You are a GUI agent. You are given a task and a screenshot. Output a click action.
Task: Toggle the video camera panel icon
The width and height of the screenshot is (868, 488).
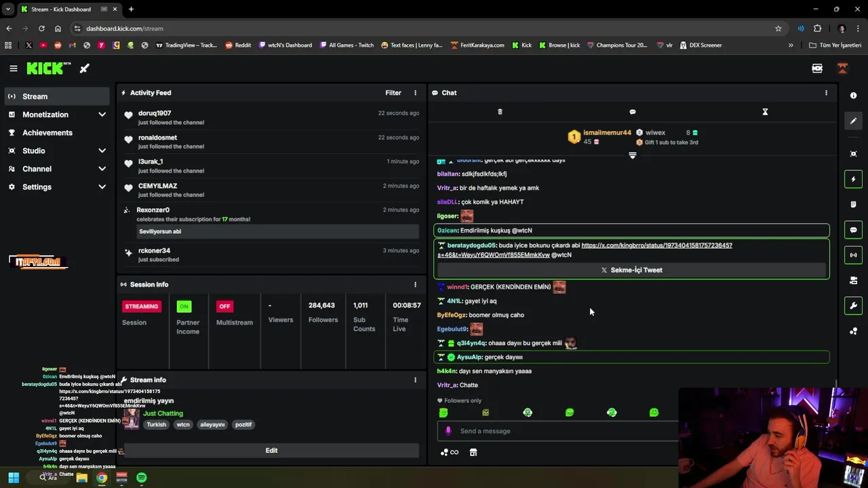pos(853,281)
